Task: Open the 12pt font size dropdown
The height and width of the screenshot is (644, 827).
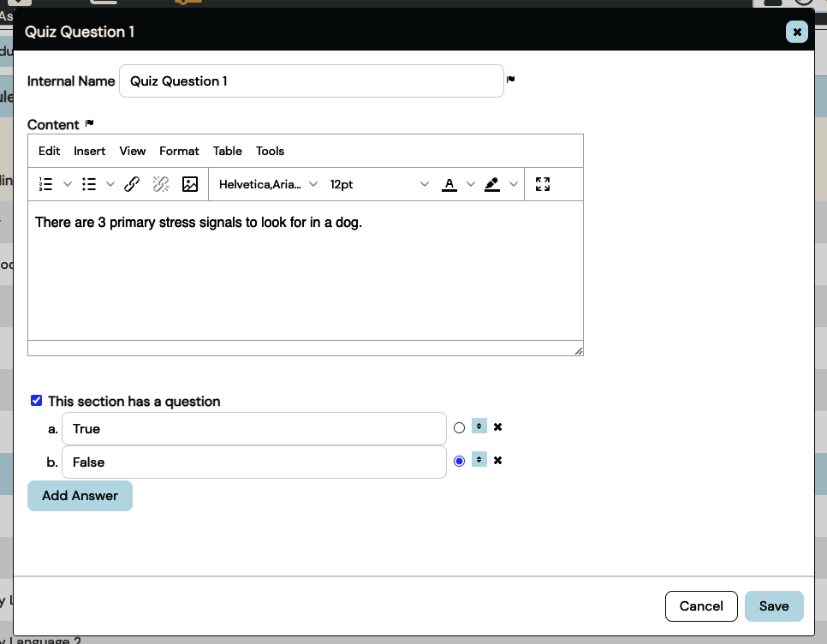Action: click(379, 184)
